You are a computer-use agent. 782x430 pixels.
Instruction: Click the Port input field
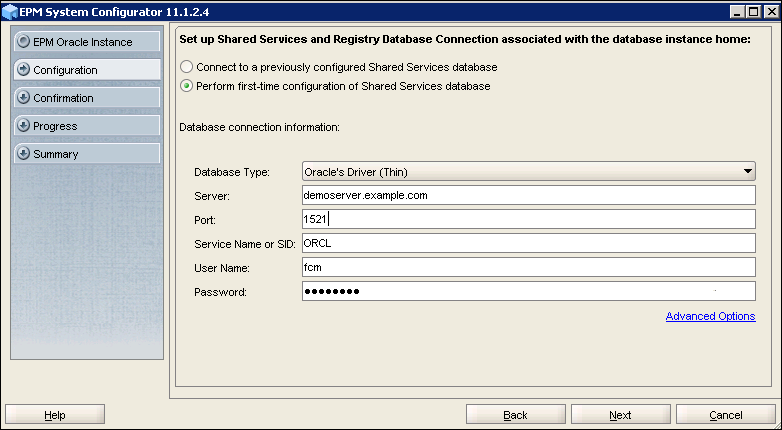click(528, 219)
